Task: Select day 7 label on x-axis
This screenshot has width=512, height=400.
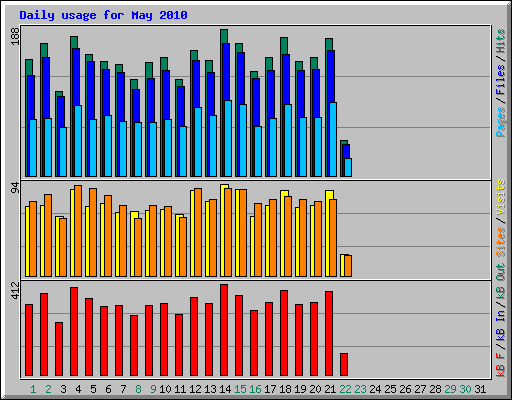Action: tap(123, 389)
